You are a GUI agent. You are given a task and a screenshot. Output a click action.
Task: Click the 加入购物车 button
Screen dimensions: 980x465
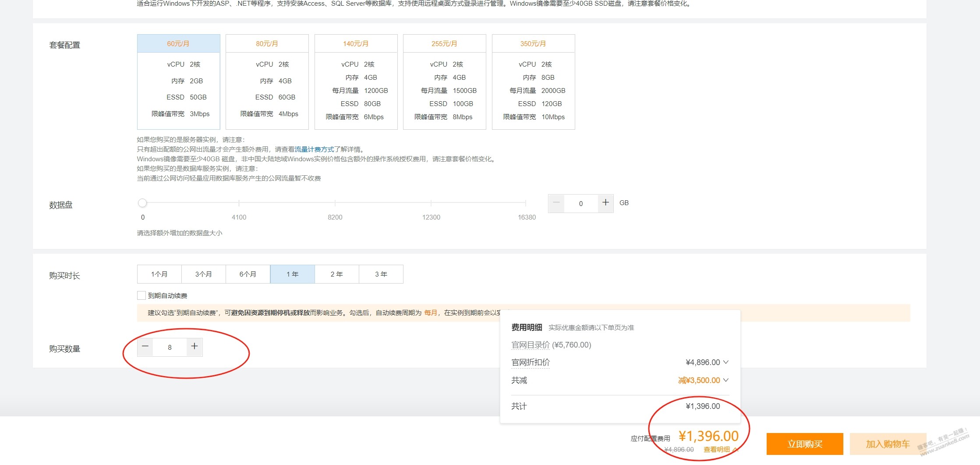[888, 444]
